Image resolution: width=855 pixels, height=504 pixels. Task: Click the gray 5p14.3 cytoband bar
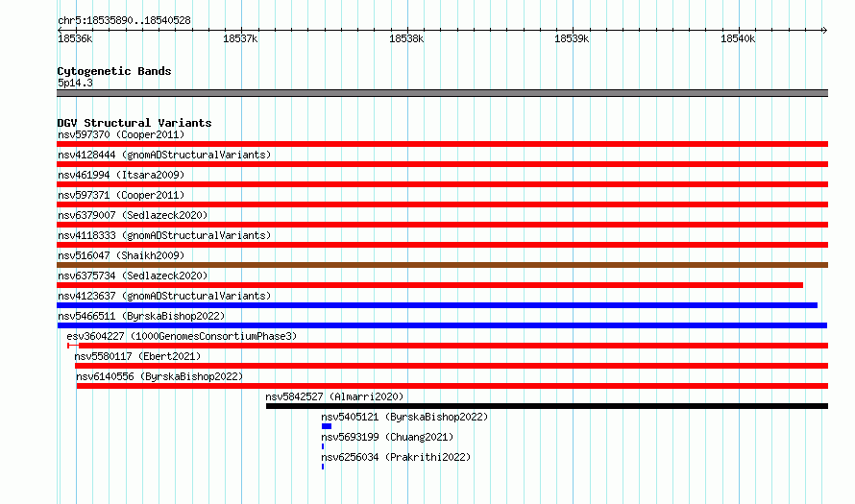coord(442,93)
